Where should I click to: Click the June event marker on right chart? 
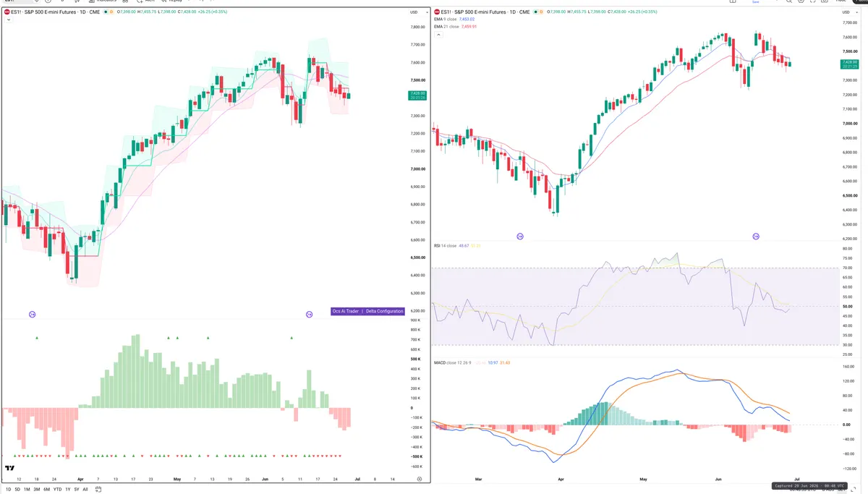[x=756, y=236]
